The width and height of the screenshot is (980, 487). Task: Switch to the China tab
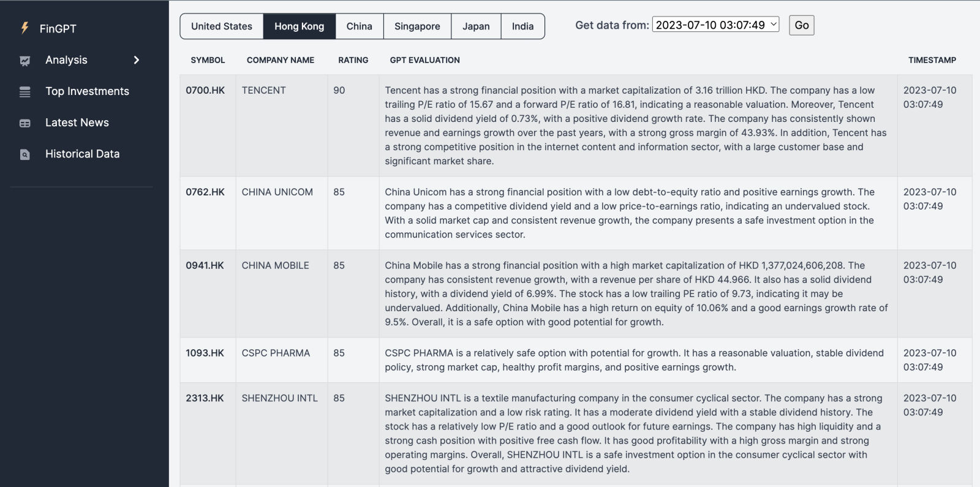pos(360,26)
